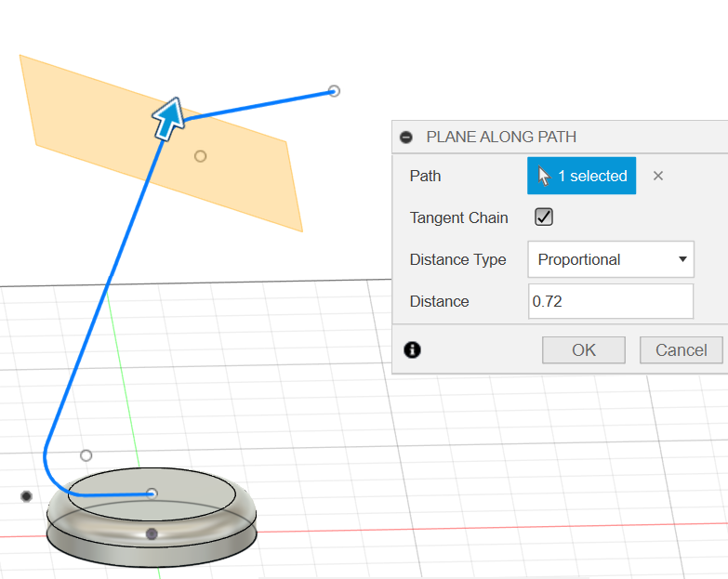Open the Distance Type dropdown

[x=610, y=259]
